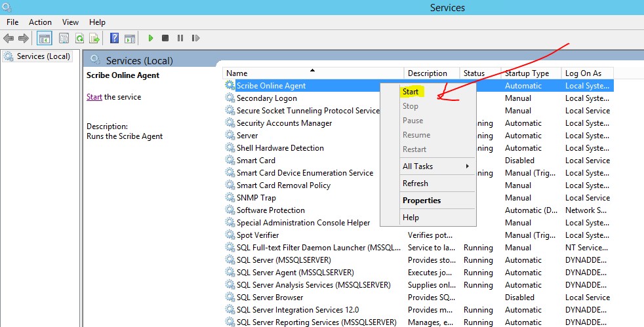Screen dimensions: 644x327
Task: Select Smart Card Device Enumeration Service
Action: click(305, 173)
